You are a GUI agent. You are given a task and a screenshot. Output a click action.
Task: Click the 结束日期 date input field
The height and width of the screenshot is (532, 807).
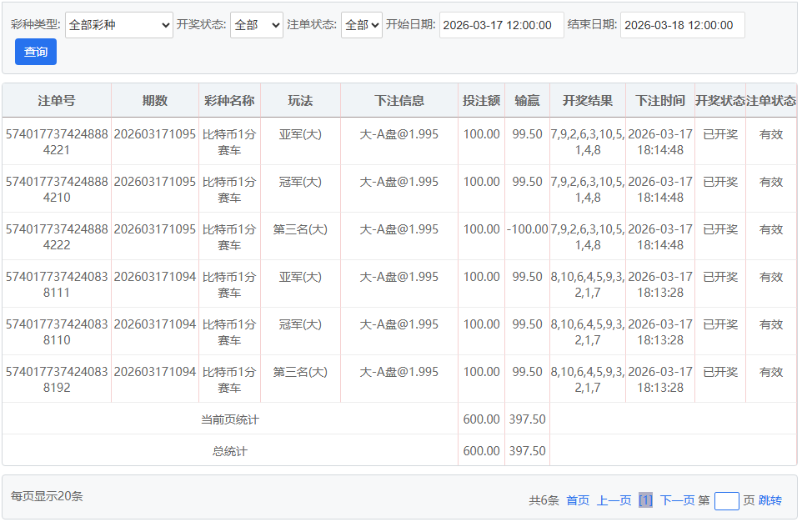click(x=682, y=25)
